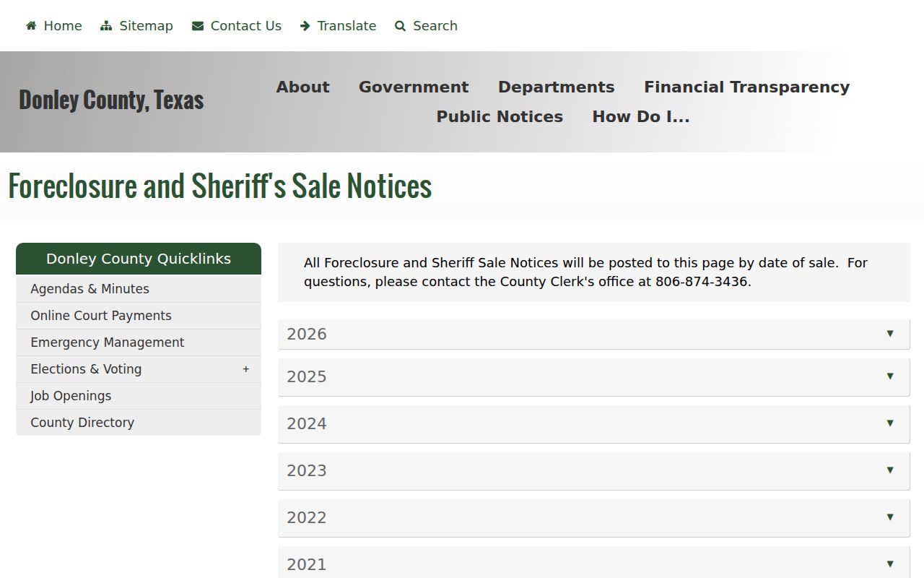Image resolution: width=924 pixels, height=578 pixels.
Task: Open Emergency Management quicklink
Action: click(139, 342)
